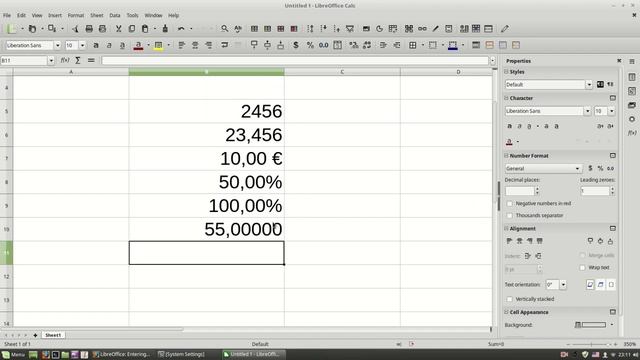Screen dimensions: 640x360
Task: Open the Menu button in the taskbar
Action: click(13, 354)
